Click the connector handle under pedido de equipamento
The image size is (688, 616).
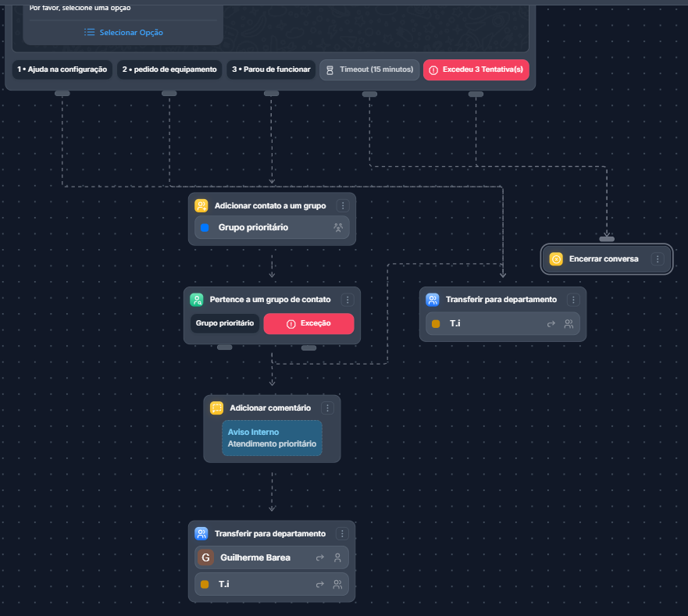pyautogui.click(x=169, y=94)
